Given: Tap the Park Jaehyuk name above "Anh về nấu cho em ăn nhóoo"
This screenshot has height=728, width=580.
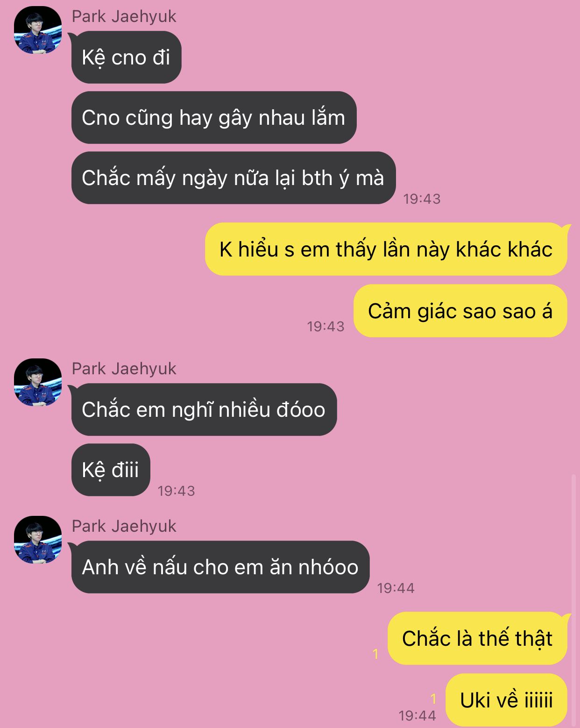Looking at the screenshot, I should (x=124, y=526).
